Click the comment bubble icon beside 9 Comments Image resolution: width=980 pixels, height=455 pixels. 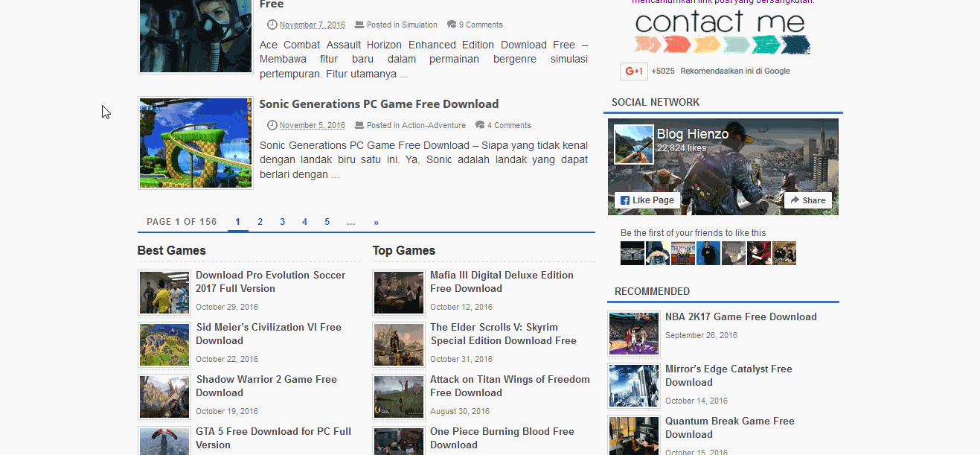452,25
